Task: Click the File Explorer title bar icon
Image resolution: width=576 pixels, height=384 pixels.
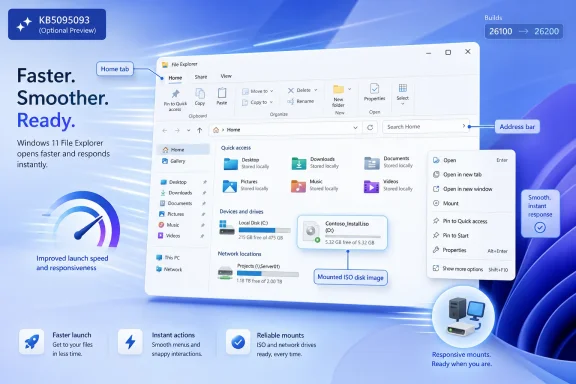Action: pos(165,65)
